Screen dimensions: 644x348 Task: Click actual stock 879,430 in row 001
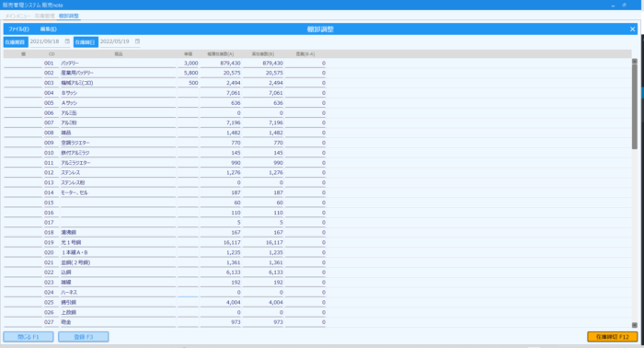click(263, 64)
